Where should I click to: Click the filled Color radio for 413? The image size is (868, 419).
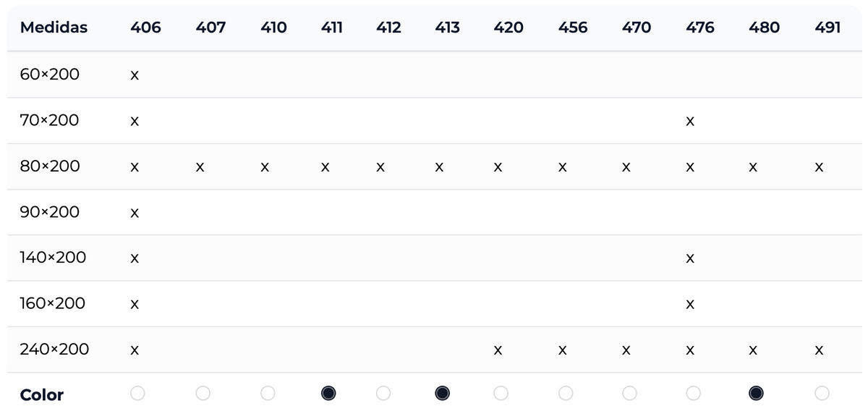tap(443, 393)
